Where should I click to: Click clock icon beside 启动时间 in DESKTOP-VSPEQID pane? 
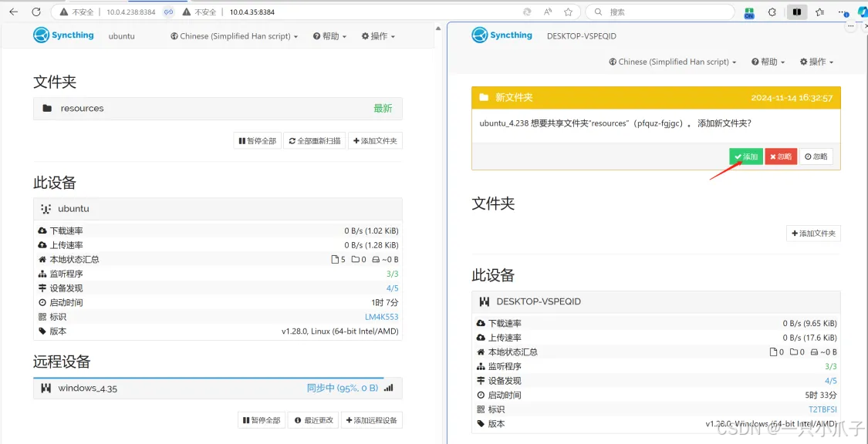481,395
